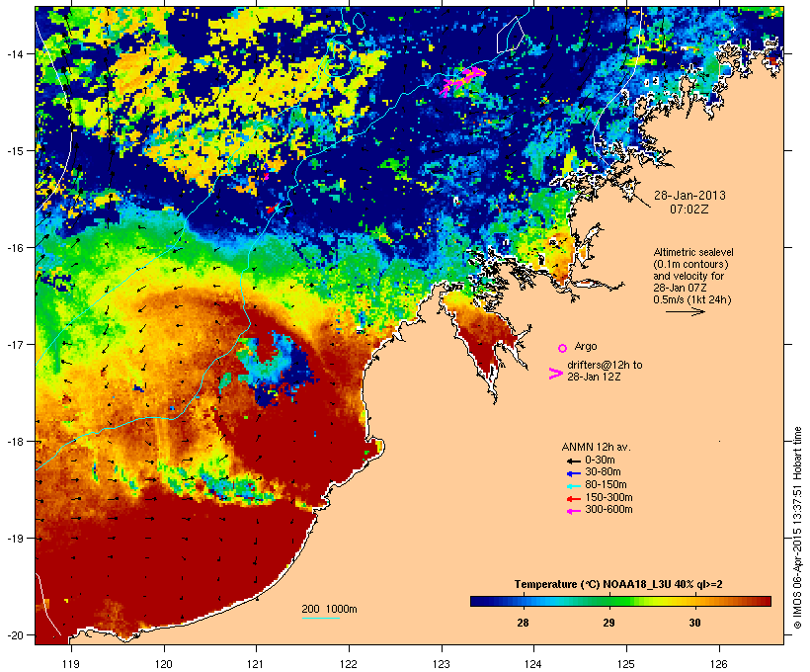Click the longitude axis label 122

click(x=349, y=664)
